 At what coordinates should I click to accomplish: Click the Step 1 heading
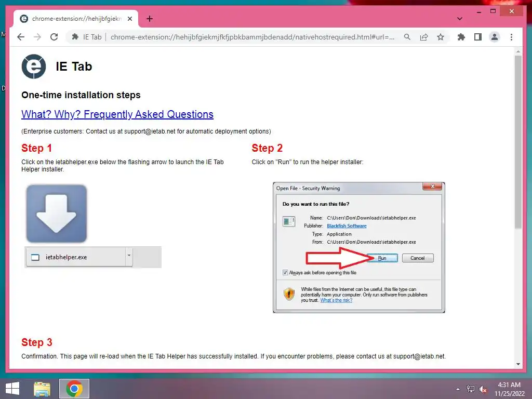point(37,148)
